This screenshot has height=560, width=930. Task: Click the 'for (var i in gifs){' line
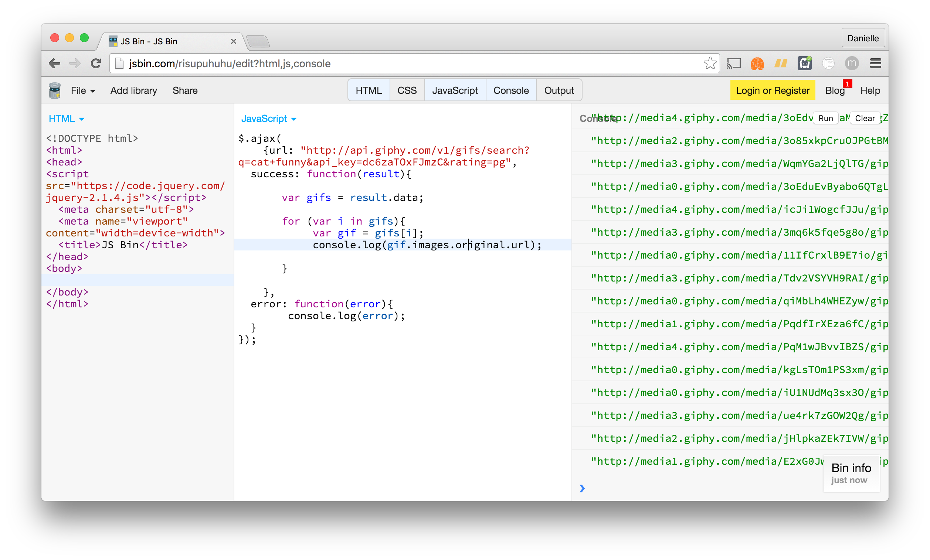(343, 221)
